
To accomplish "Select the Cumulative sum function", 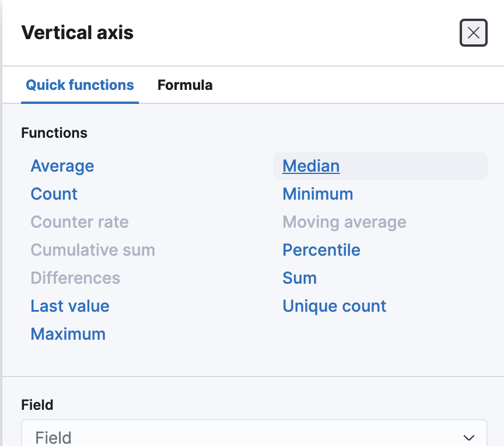I will (x=93, y=250).
